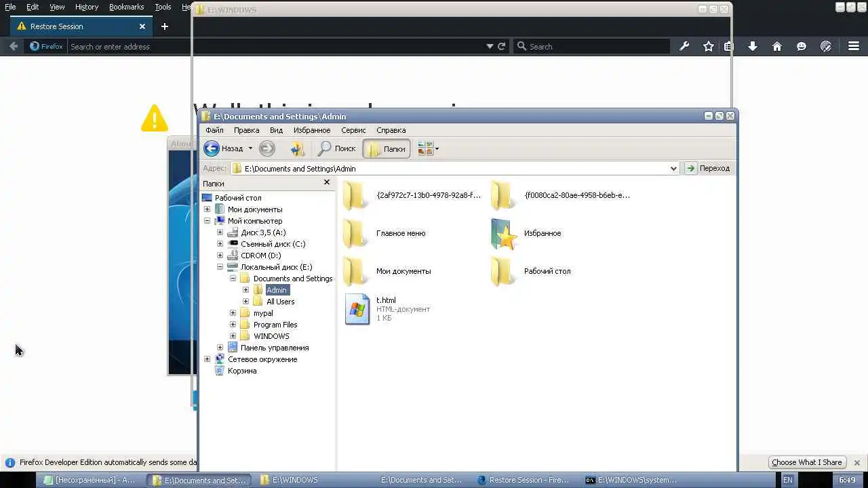This screenshot has width=868, height=488.
Task: Open Поиск search in Explorer toolbar
Action: click(x=337, y=148)
